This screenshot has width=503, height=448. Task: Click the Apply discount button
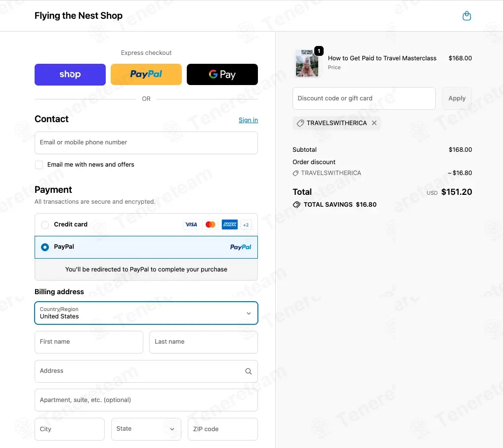tap(457, 98)
